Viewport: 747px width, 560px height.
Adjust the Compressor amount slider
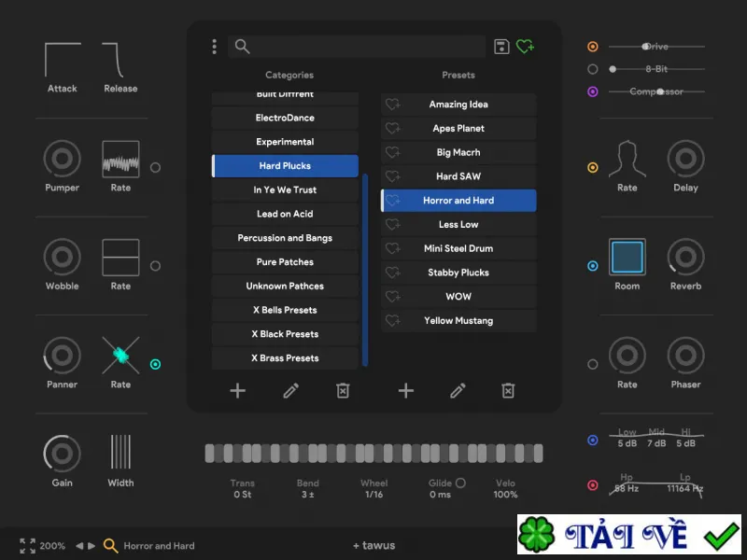coord(656,91)
